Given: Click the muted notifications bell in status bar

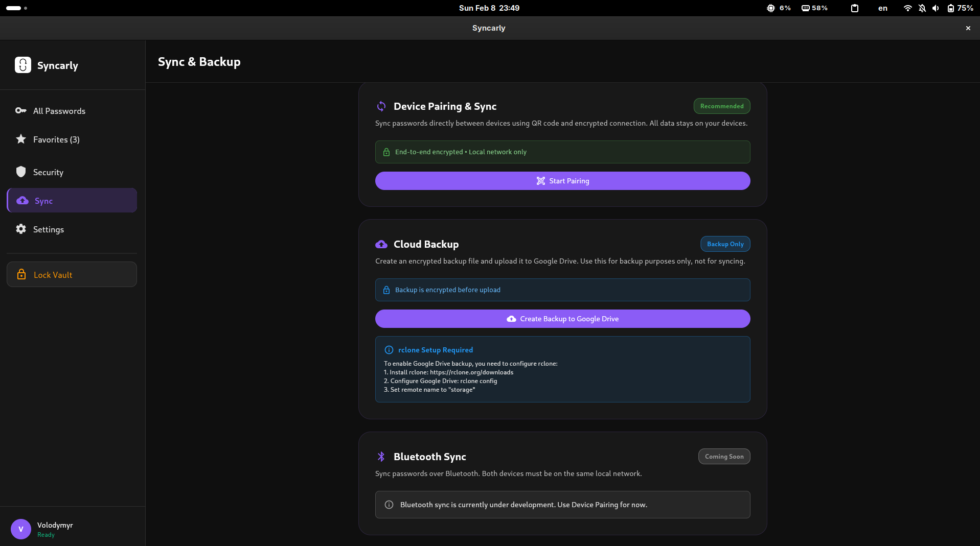Looking at the screenshot, I should pyautogui.click(x=921, y=8).
